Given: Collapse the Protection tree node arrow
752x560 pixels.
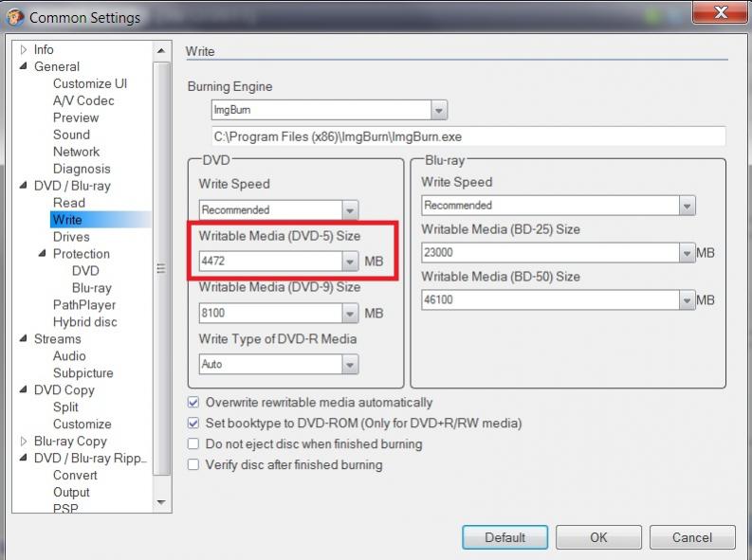Looking at the screenshot, I should pyautogui.click(x=43, y=253).
